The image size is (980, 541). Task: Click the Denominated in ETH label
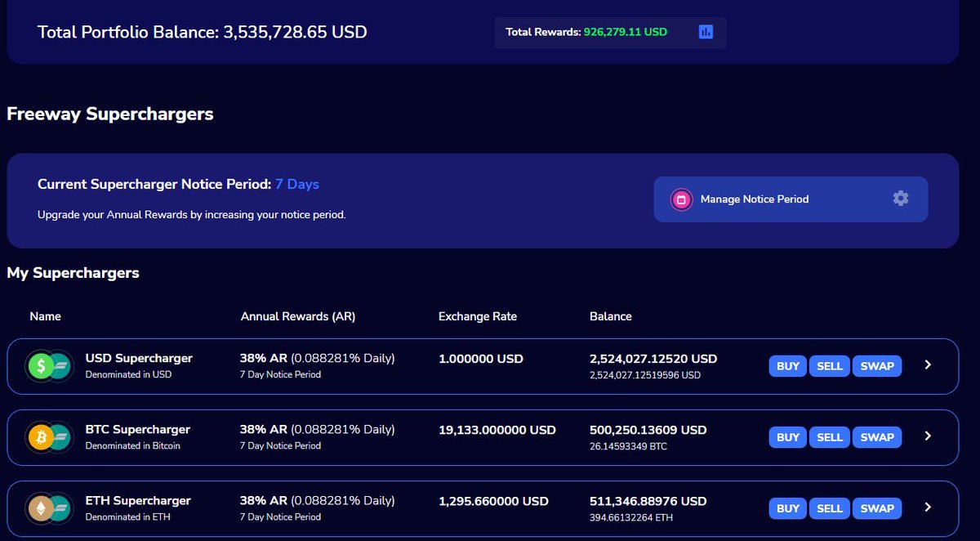128,517
